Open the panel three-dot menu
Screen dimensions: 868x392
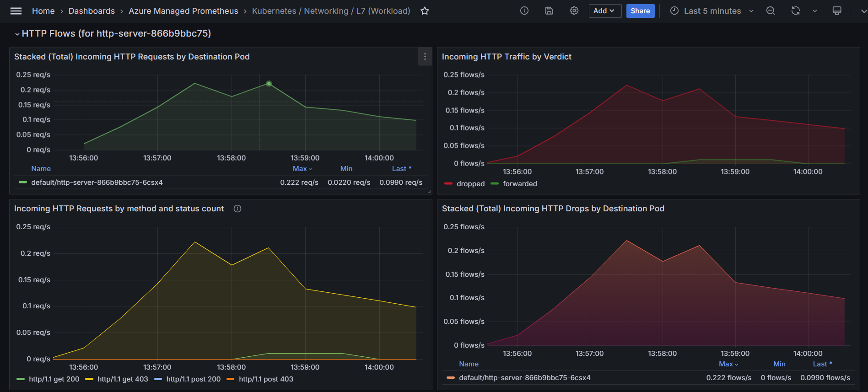(425, 57)
